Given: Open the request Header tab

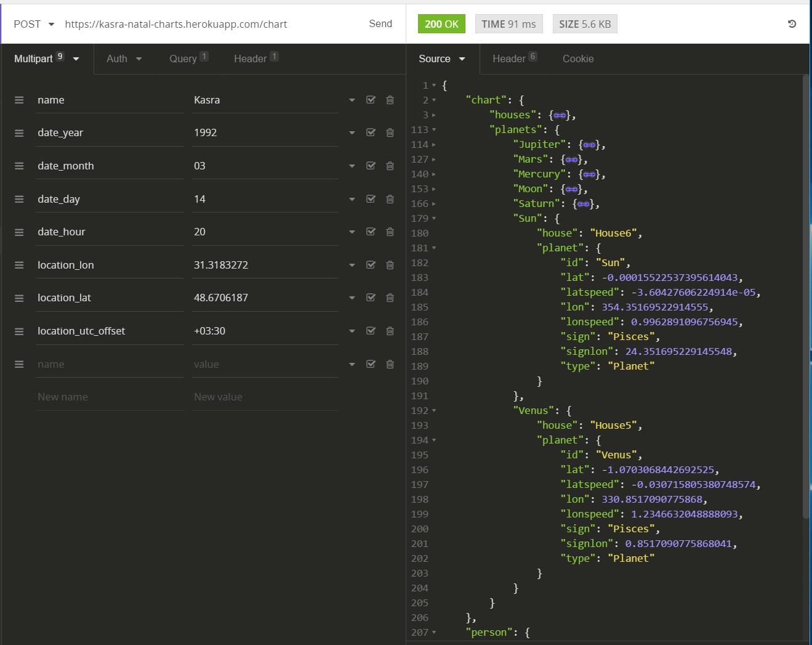Looking at the screenshot, I should pyautogui.click(x=256, y=59).
